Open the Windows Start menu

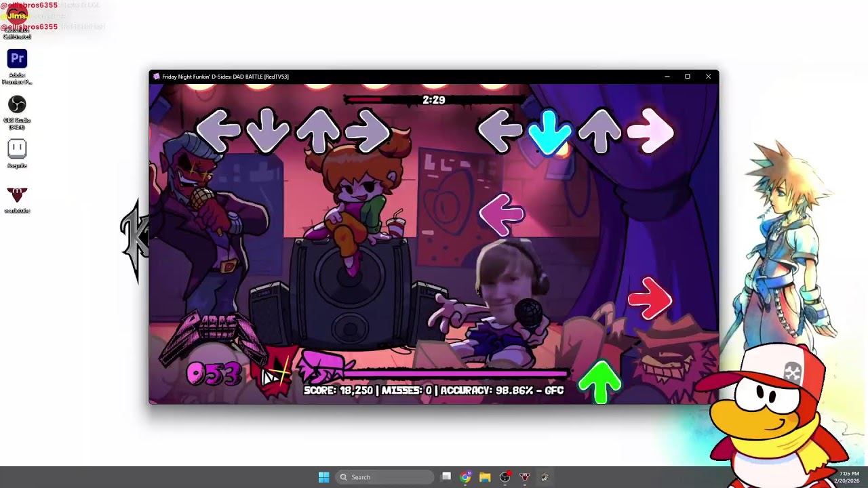click(323, 477)
